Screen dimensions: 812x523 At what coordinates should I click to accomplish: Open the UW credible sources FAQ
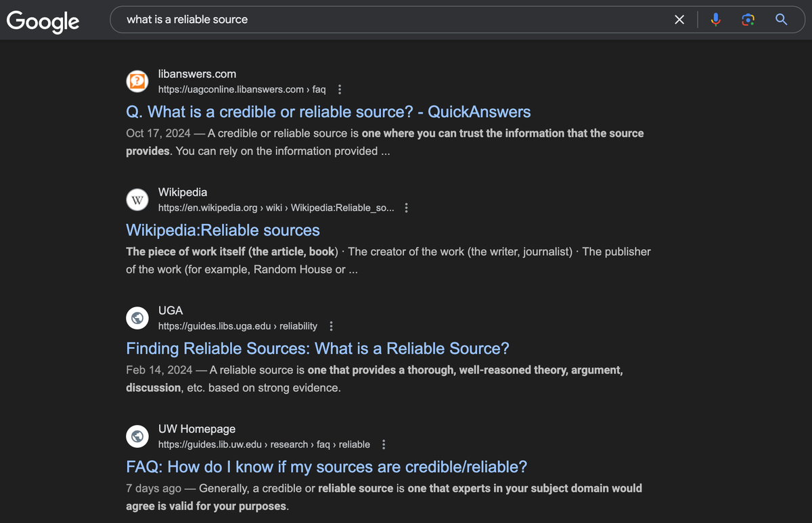click(326, 467)
